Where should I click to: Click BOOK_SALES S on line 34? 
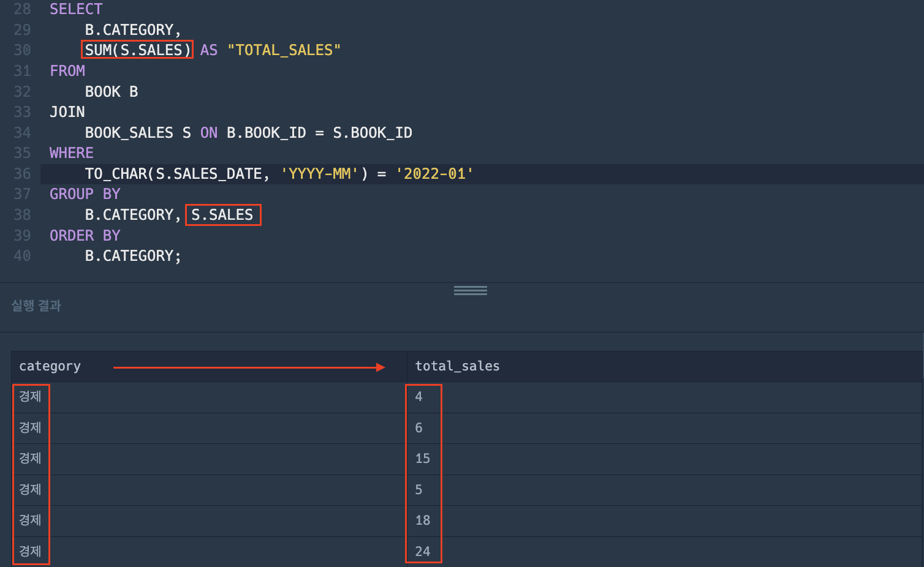click(x=138, y=133)
